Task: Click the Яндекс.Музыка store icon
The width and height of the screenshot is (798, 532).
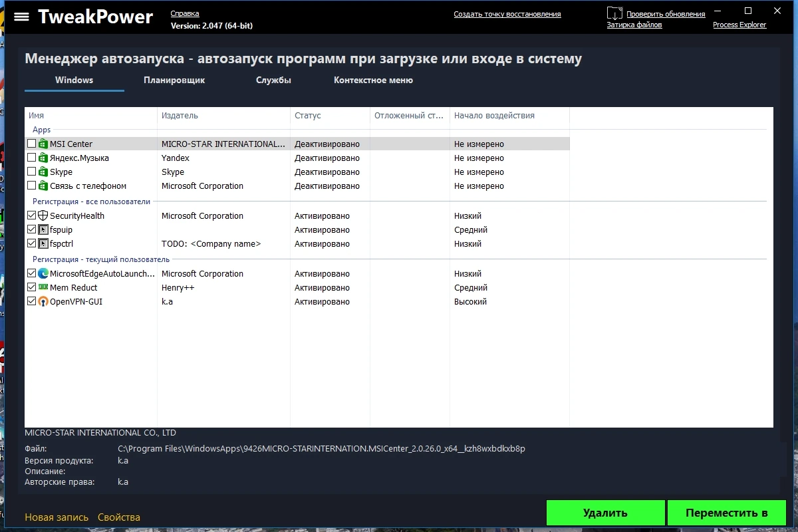Action: 43,158
